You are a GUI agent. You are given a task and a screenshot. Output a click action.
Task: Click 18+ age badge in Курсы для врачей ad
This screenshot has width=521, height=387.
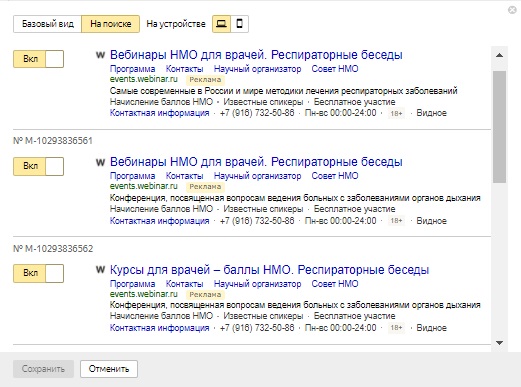pyautogui.click(x=396, y=328)
